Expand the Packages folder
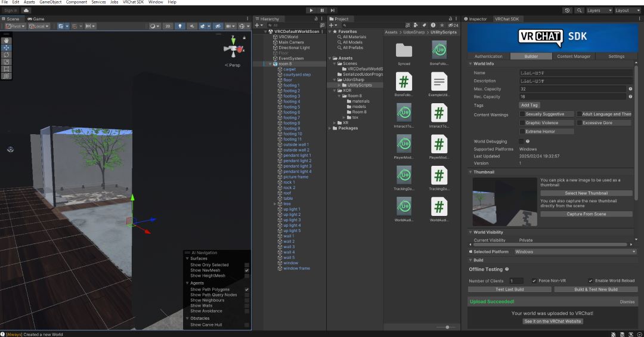Viewport: 644px width, 337px height. pos(330,128)
